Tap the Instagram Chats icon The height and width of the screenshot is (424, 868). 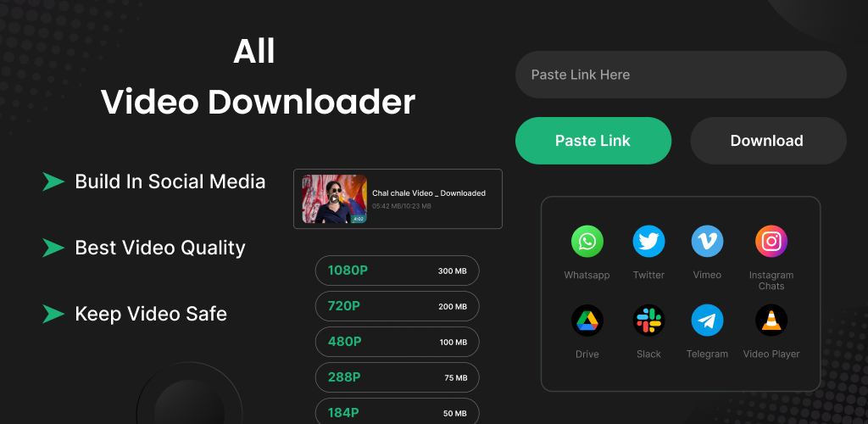(x=771, y=242)
